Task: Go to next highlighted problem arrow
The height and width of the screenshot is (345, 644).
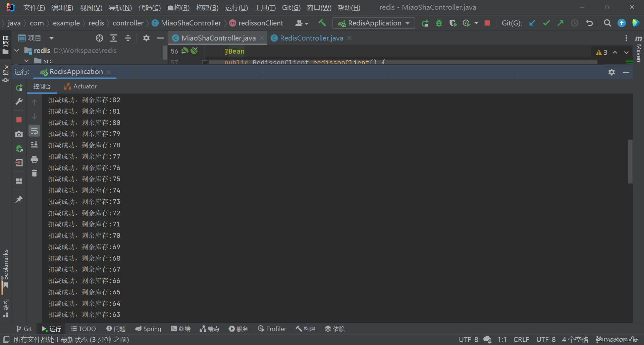Action: [626, 52]
